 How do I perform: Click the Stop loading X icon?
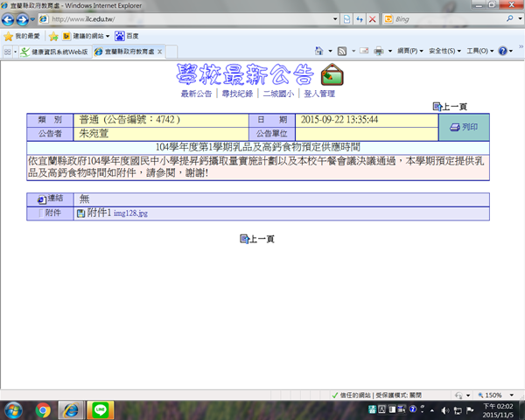[x=373, y=18]
